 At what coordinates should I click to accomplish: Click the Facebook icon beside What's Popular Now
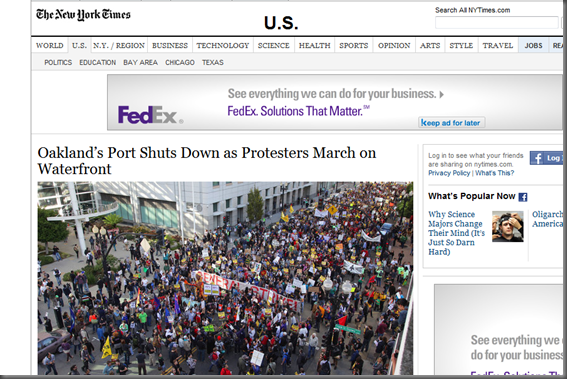pos(523,197)
